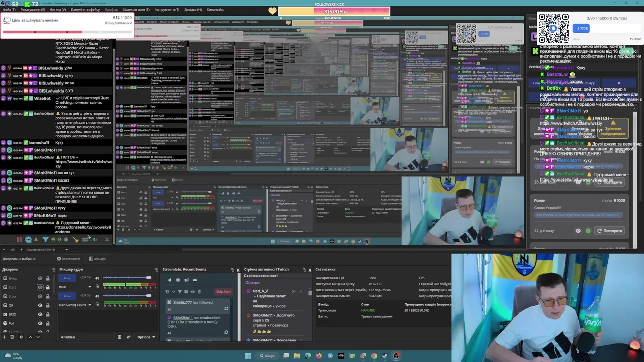Toggle monitoring headphone icon for Hator
The width and height of the screenshot is (644, 362).
(x=97, y=286)
